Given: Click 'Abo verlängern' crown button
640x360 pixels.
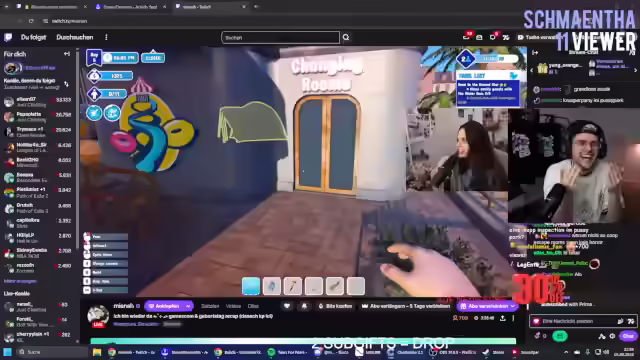Looking at the screenshot, I should 406,306.
